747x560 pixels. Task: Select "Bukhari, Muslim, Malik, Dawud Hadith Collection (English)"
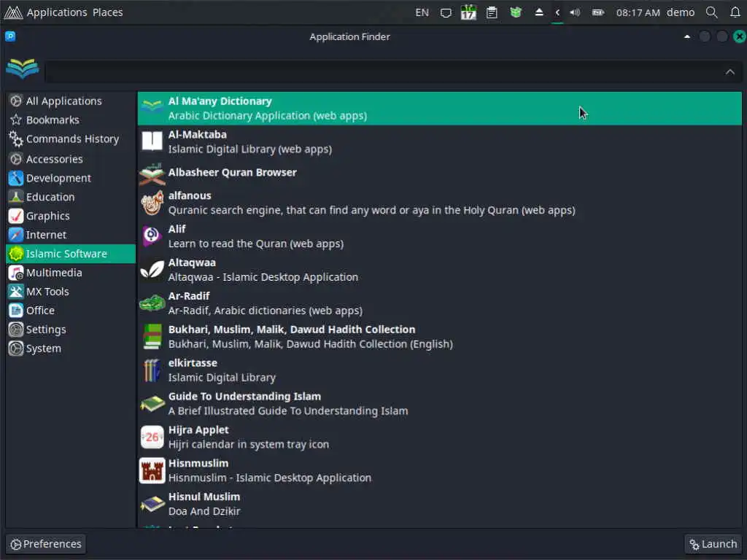pos(311,344)
